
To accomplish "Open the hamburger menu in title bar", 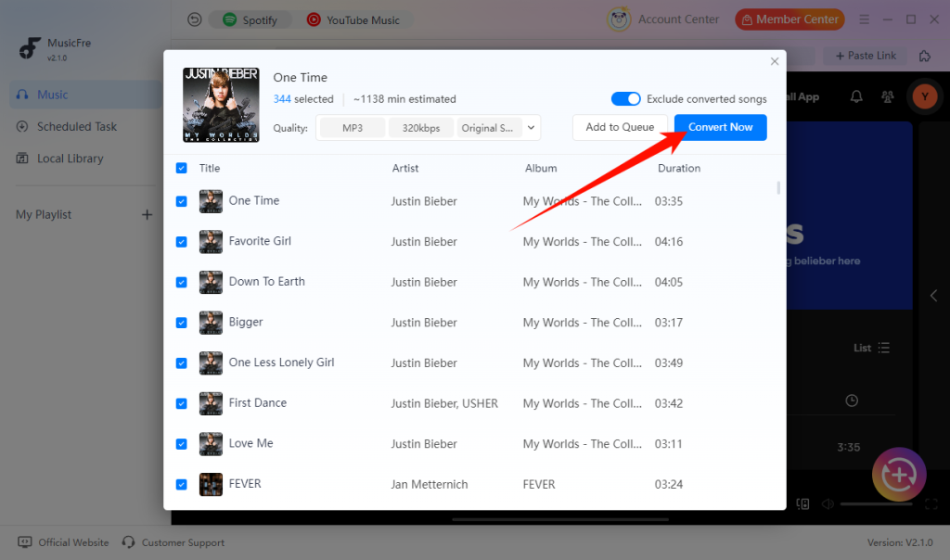I will pos(864,20).
